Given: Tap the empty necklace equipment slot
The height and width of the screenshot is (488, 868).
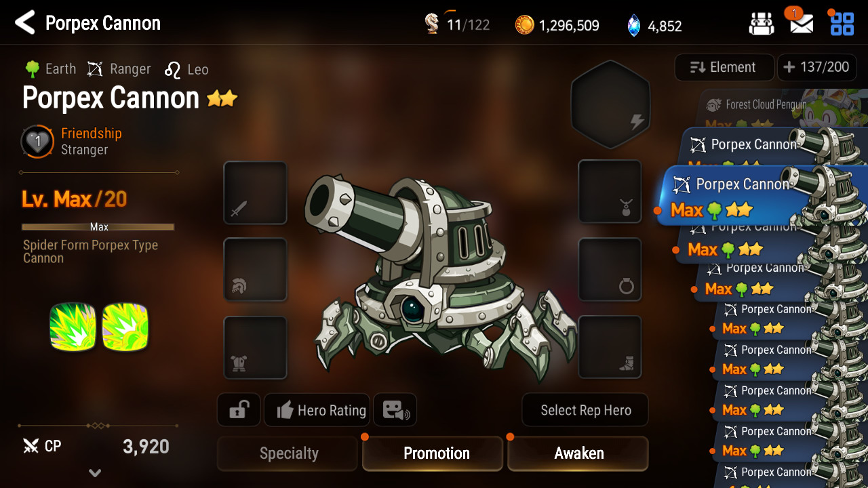Looking at the screenshot, I should [x=610, y=191].
